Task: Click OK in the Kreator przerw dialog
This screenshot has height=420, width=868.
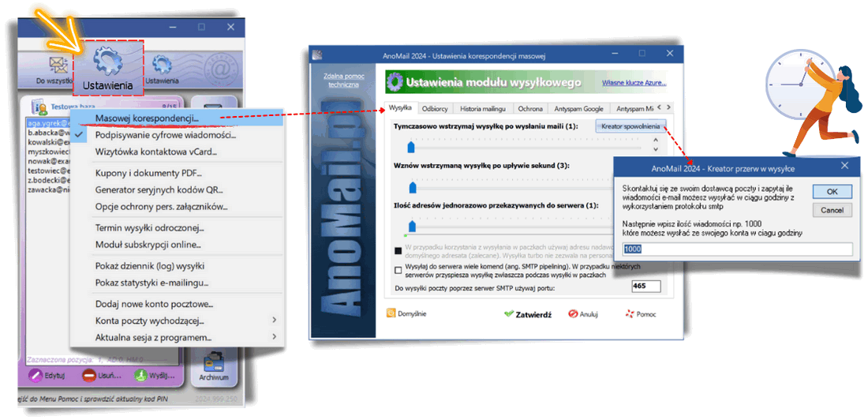Action: point(832,192)
